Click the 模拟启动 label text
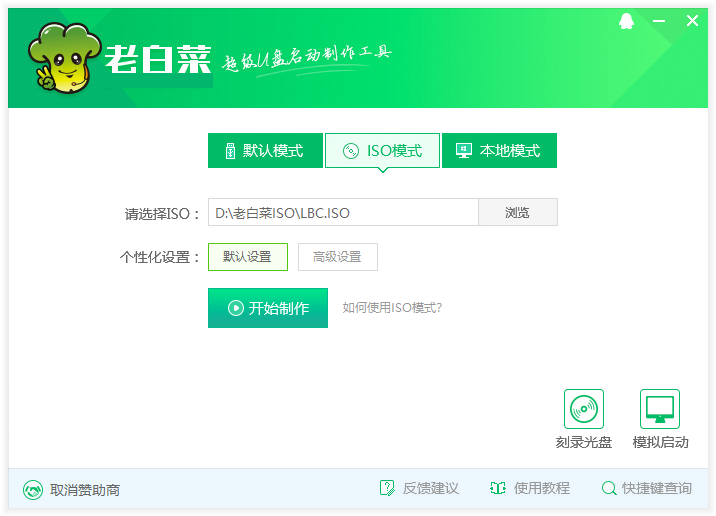This screenshot has height=516, width=716. [x=660, y=442]
